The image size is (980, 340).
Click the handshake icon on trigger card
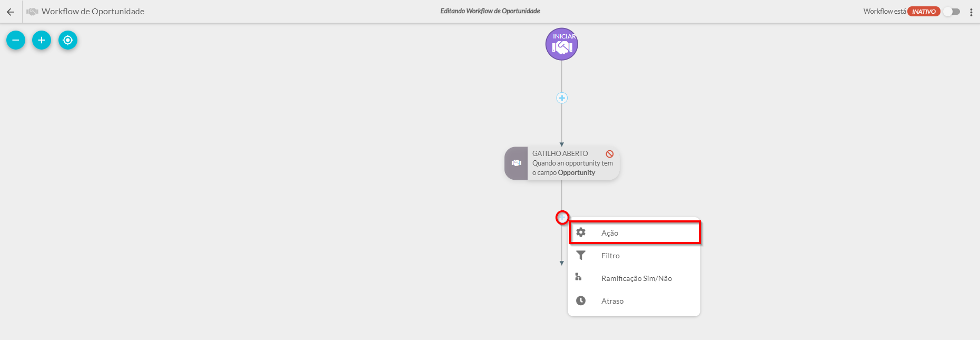(x=516, y=163)
